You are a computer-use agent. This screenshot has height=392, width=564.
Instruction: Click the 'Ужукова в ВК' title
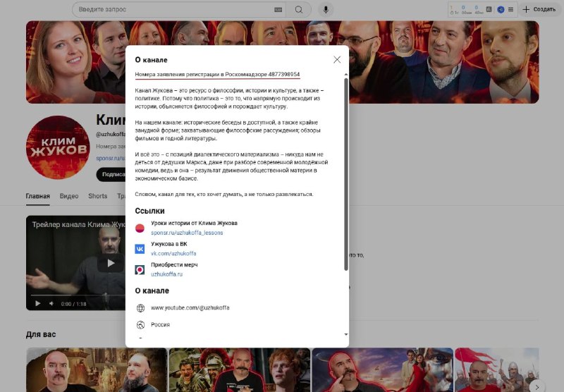pyautogui.click(x=169, y=244)
